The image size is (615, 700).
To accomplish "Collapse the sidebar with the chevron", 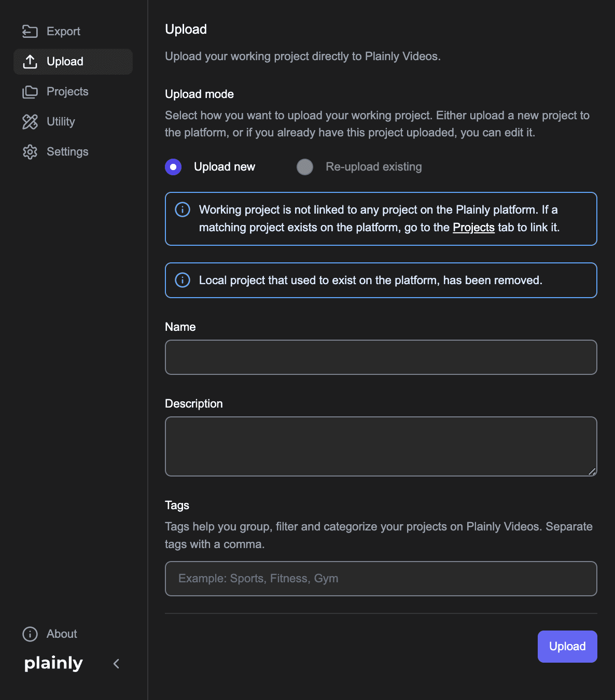I will pyautogui.click(x=116, y=664).
